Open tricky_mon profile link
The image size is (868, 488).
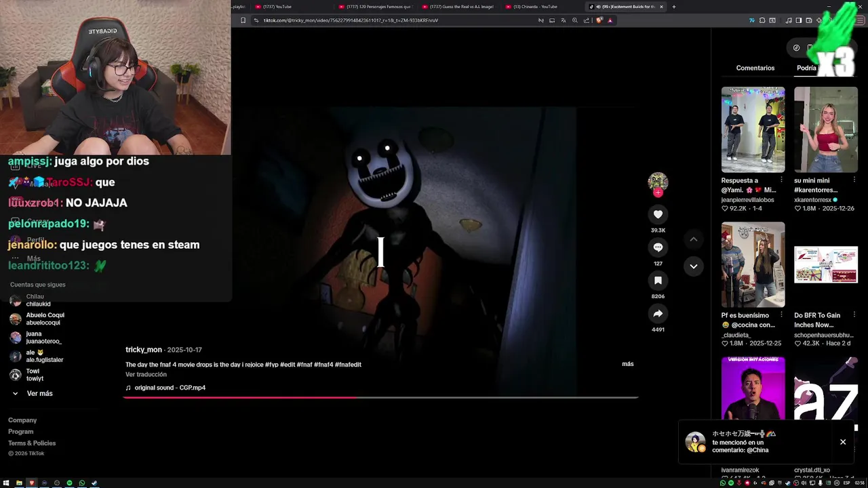(144, 350)
